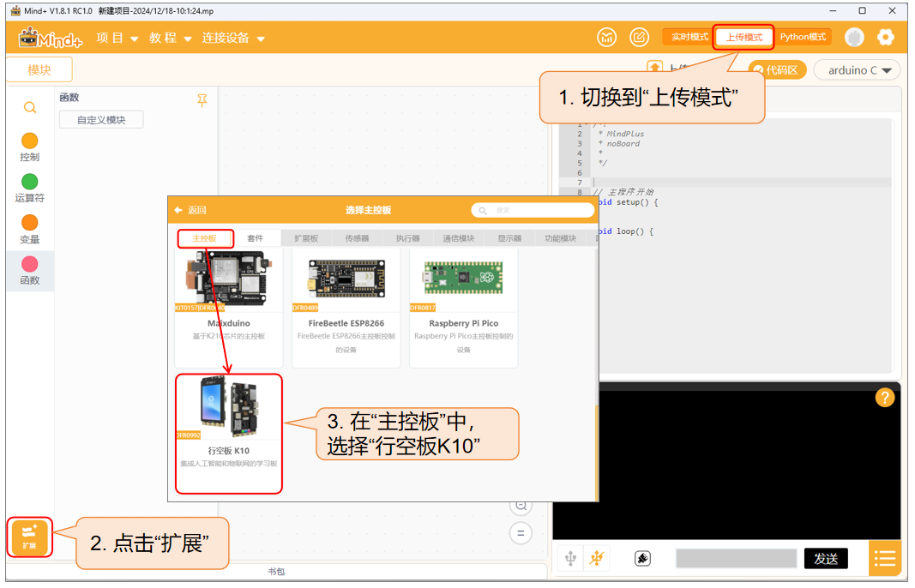Open the user avatar icon
Viewport: 915px width, 588px height.
point(854,38)
